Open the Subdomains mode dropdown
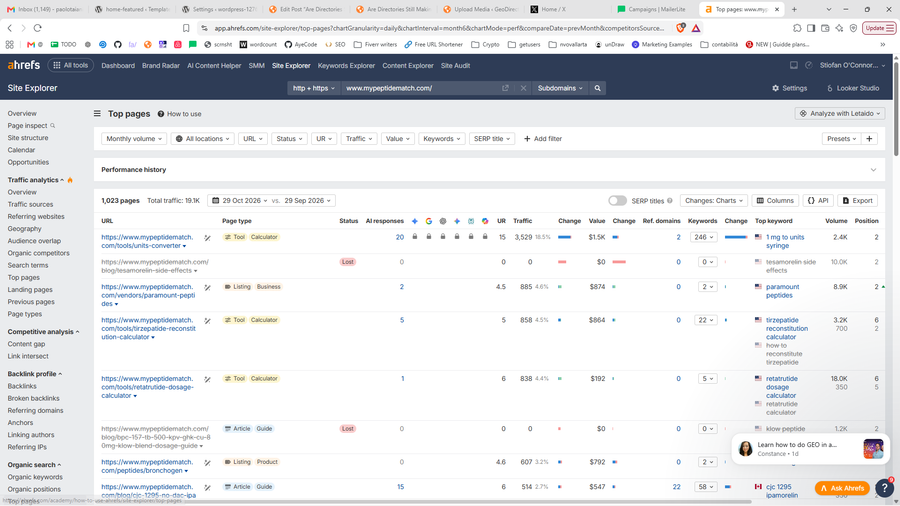 point(560,88)
